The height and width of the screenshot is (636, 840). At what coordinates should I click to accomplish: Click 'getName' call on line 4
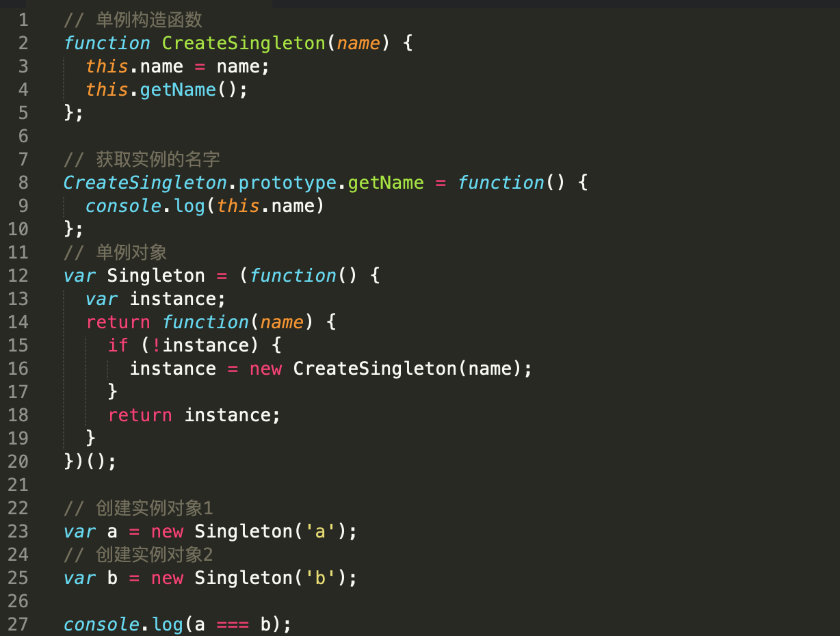178,89
